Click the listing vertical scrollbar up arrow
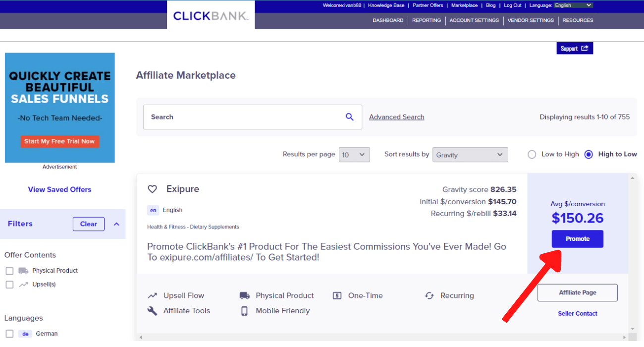This screenshot has width=644, height=347. point(632,177)
